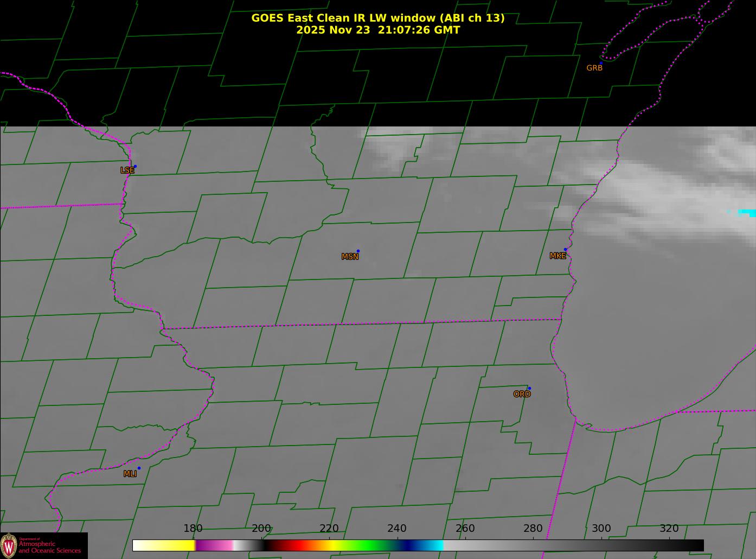
Task: Select the 2025 Nov 23 timestamp text
Action: point(377,30)
